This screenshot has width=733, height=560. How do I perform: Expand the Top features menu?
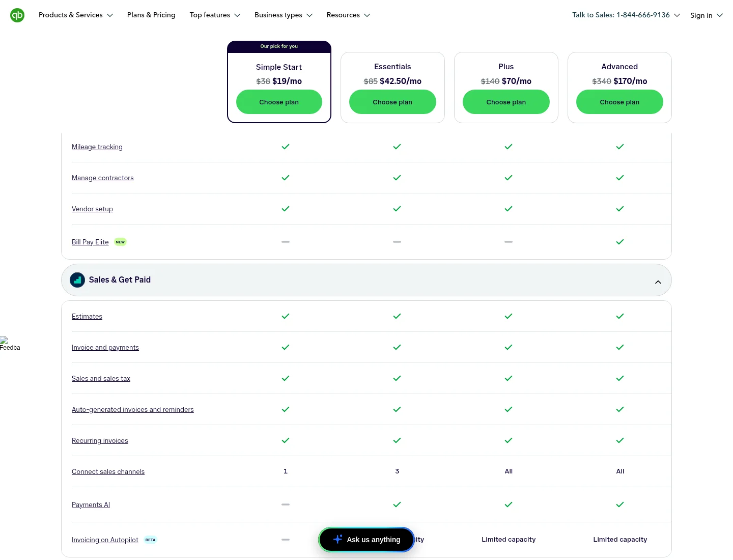coord(215,15)
